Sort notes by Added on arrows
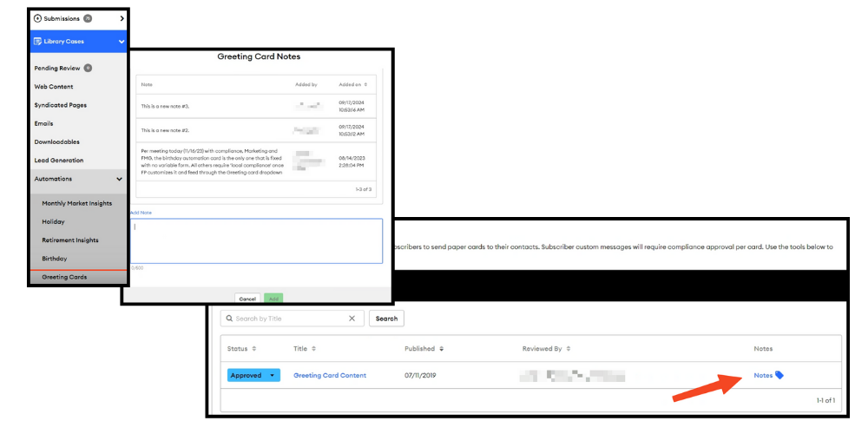This screenshot has width=868, height=434. point(365,85)
